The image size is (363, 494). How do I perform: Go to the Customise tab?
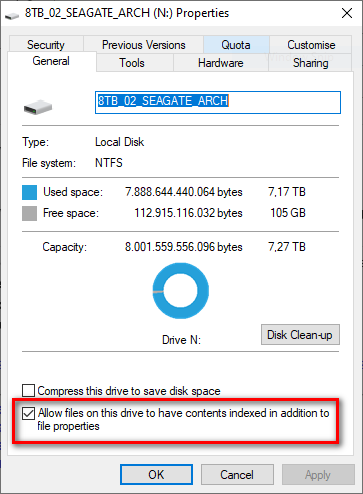tap(311, 45)
